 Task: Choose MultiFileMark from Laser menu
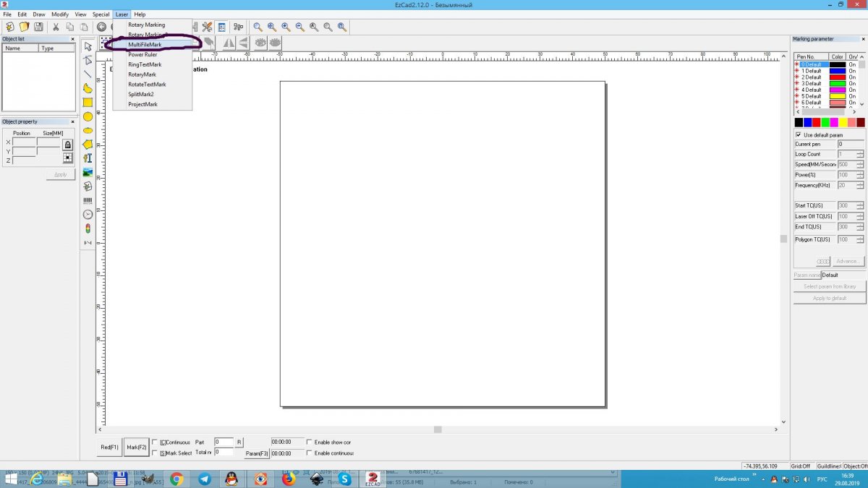click(145, 45)
